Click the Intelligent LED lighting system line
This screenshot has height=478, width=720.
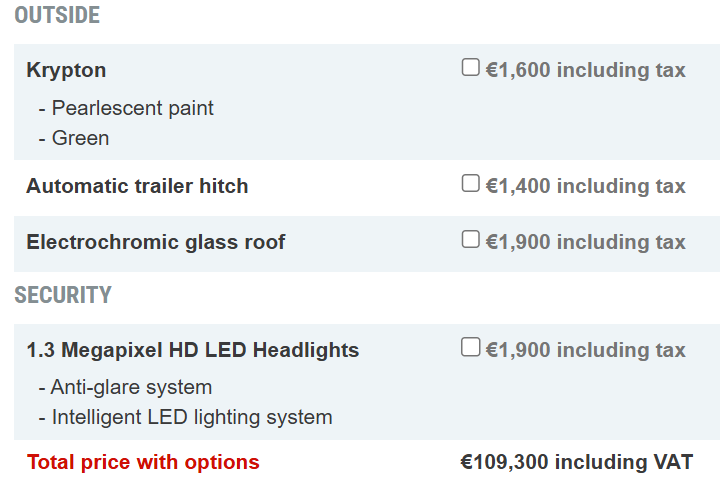click(185, 417)
